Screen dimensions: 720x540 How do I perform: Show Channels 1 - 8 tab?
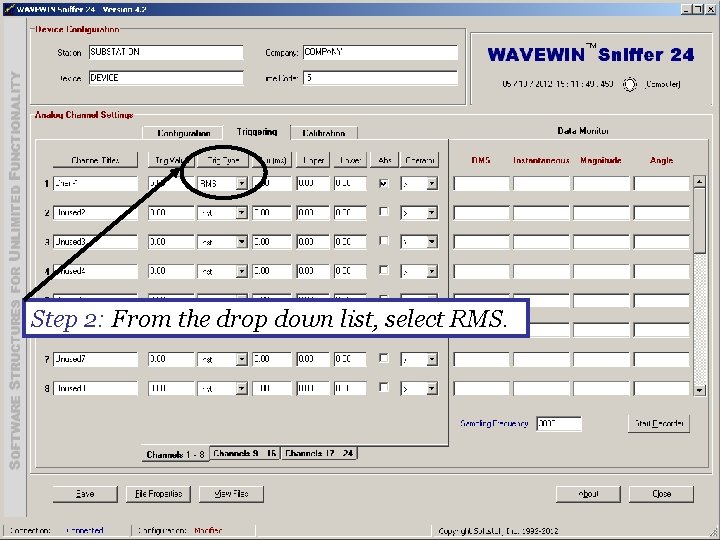click(x=175, y=454)
